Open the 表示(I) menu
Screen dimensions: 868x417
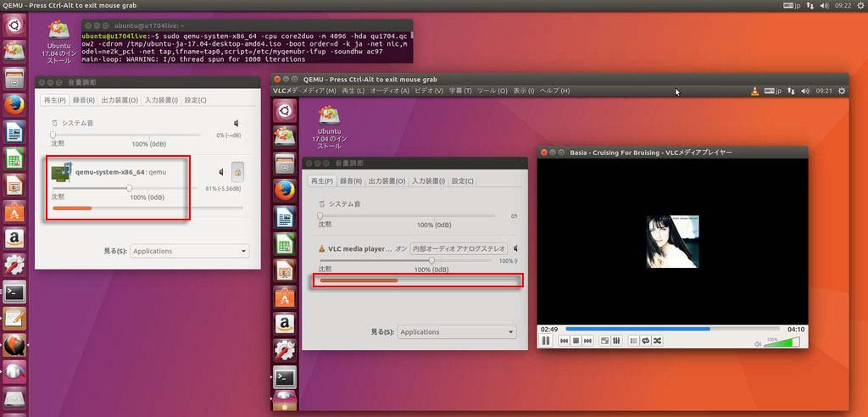point(524,91)
